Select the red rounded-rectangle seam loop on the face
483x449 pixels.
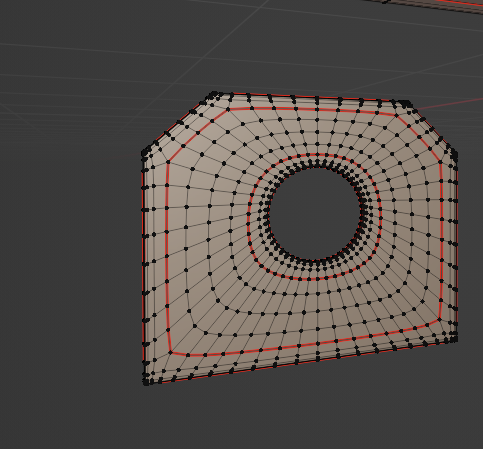point(168,260)
